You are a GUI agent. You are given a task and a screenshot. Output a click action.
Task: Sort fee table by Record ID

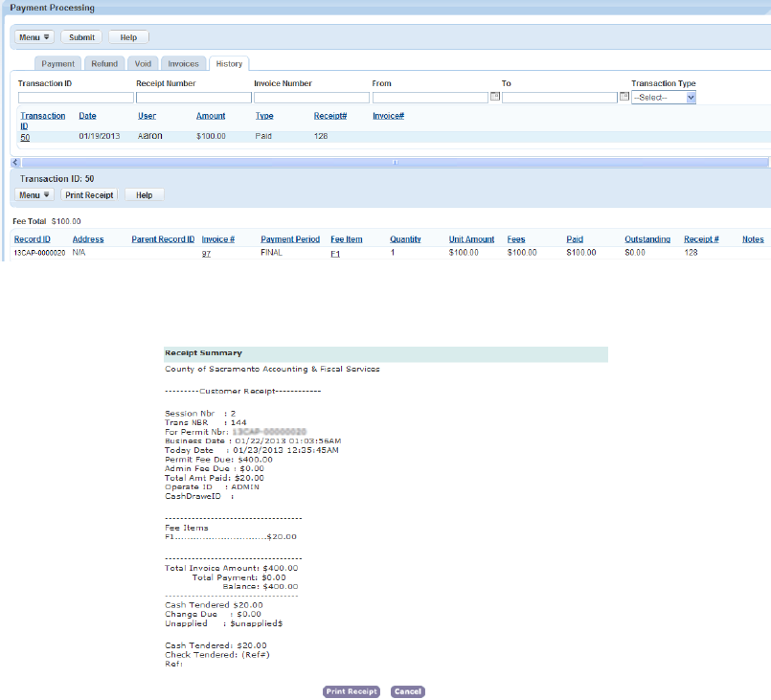click(x=32, y=238)
